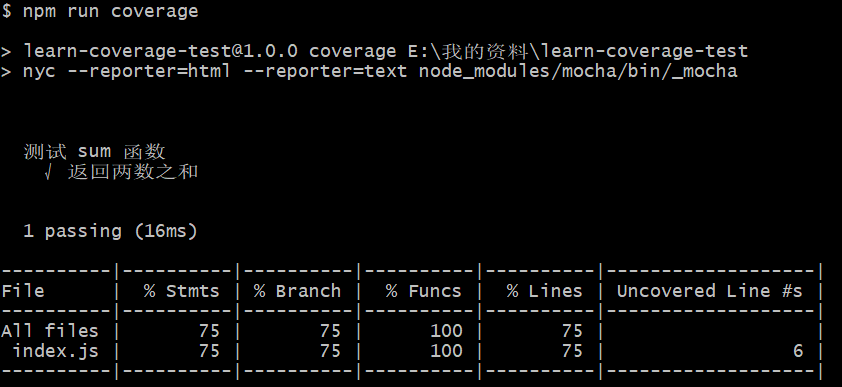Click index.js % Stmts value 75
The image size is (842, 387).
209,351
